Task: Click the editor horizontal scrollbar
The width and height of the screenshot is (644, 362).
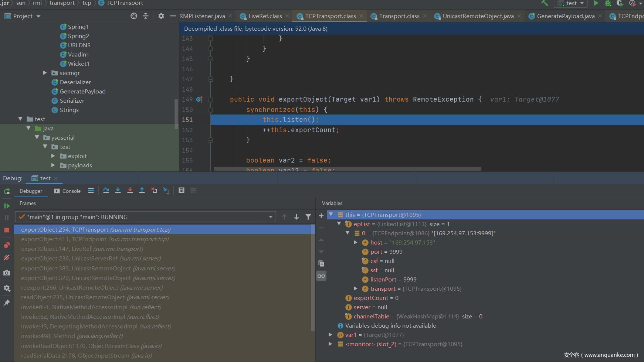Action: (x=347, y=169)
